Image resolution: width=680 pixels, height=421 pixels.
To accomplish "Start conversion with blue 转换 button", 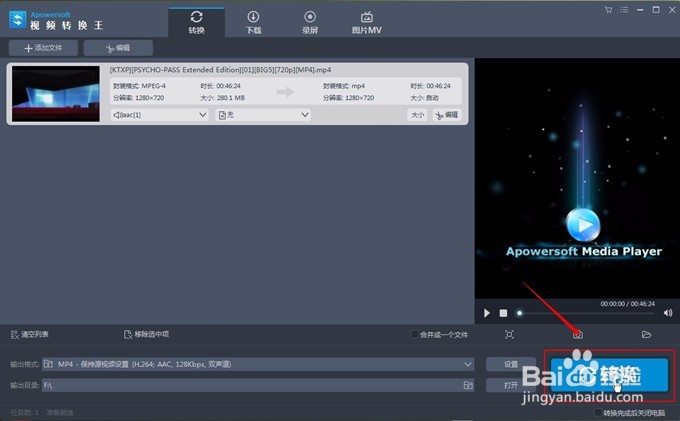I will (609, 375).
